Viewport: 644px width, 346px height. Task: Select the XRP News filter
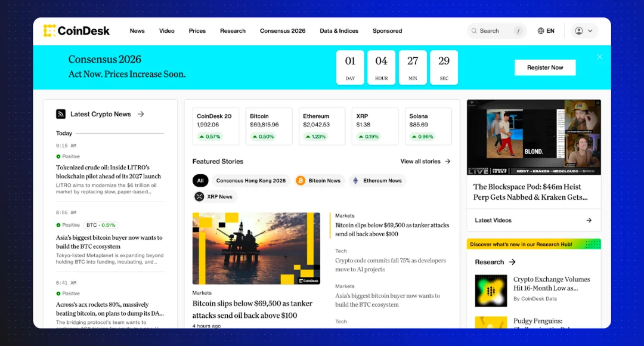(x=215, y=196)
